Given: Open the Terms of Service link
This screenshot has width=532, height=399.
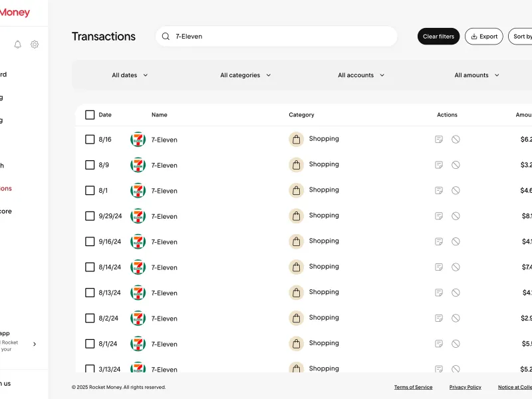Looking at the screenshot, I should [413, 387].
